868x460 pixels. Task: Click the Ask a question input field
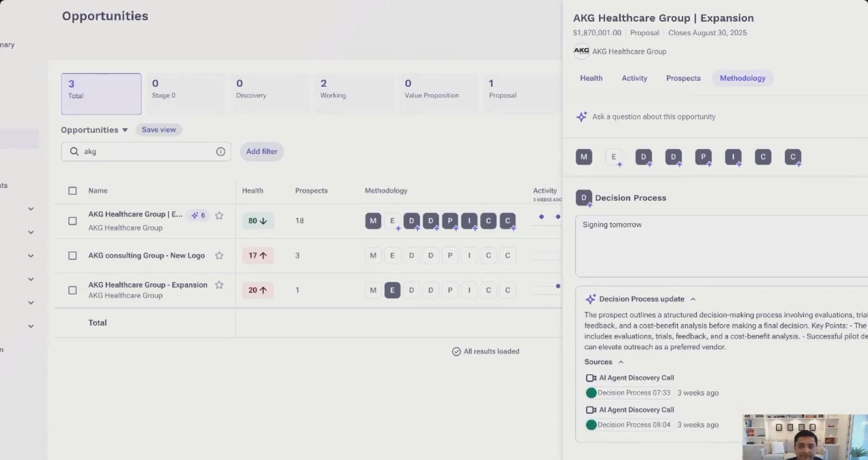(654, 117)
